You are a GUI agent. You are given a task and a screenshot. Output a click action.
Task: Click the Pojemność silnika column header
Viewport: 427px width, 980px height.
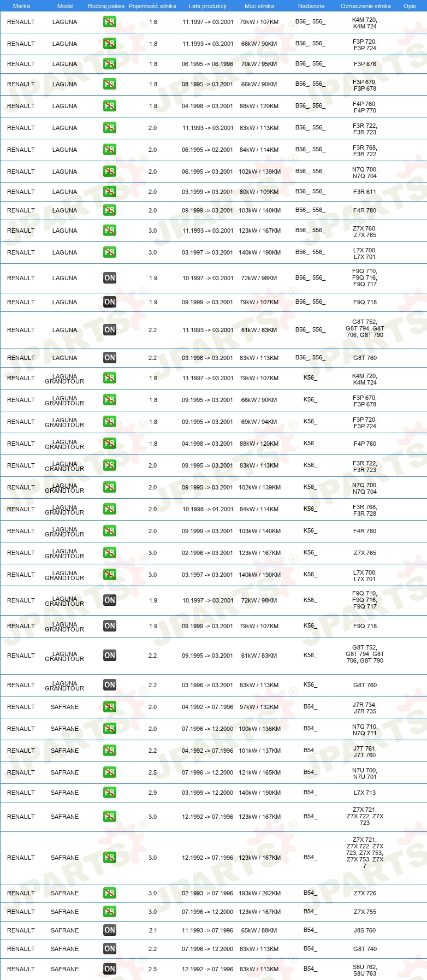coord(152,6)
